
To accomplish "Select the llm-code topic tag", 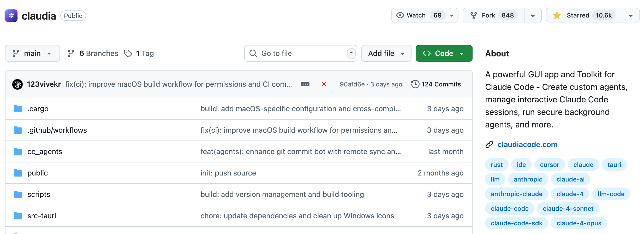I will pyautogui.click(x=611, y=194).
